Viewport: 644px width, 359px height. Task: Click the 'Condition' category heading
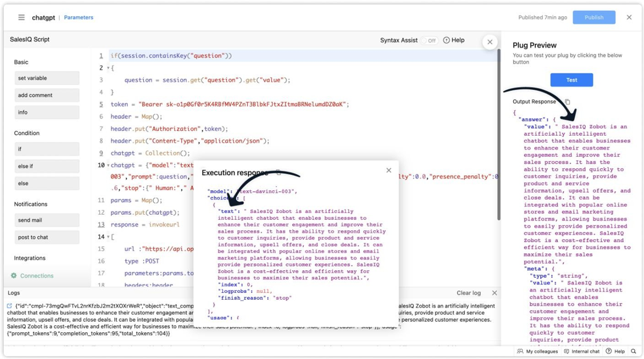pyautogui.click(x=27, y=133)
